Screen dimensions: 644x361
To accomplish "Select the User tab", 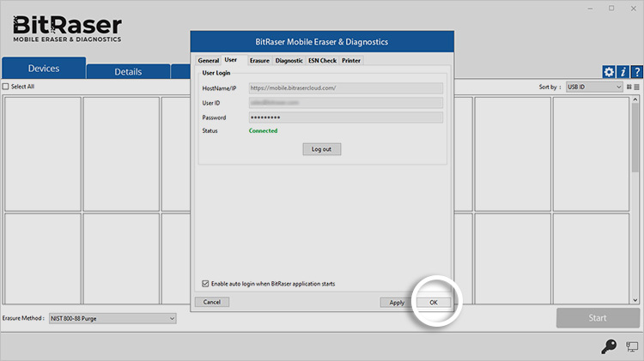I will pos(230,60).
